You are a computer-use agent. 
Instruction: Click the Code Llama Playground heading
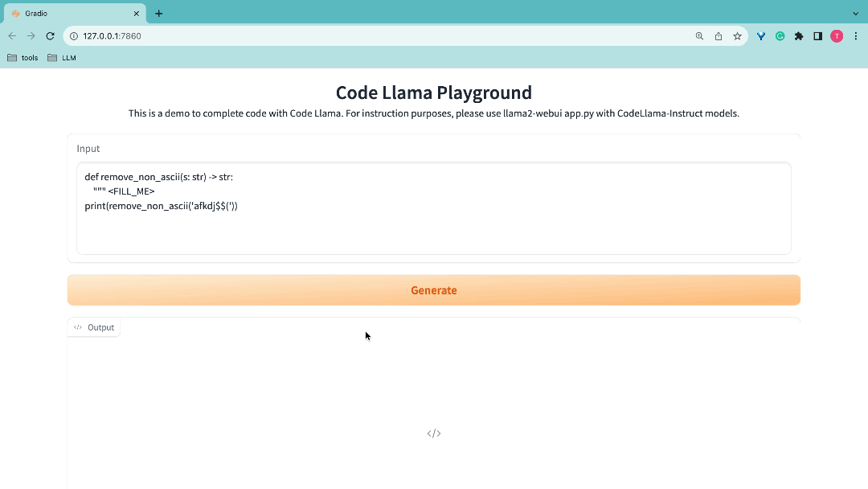[x=433, y=92]
